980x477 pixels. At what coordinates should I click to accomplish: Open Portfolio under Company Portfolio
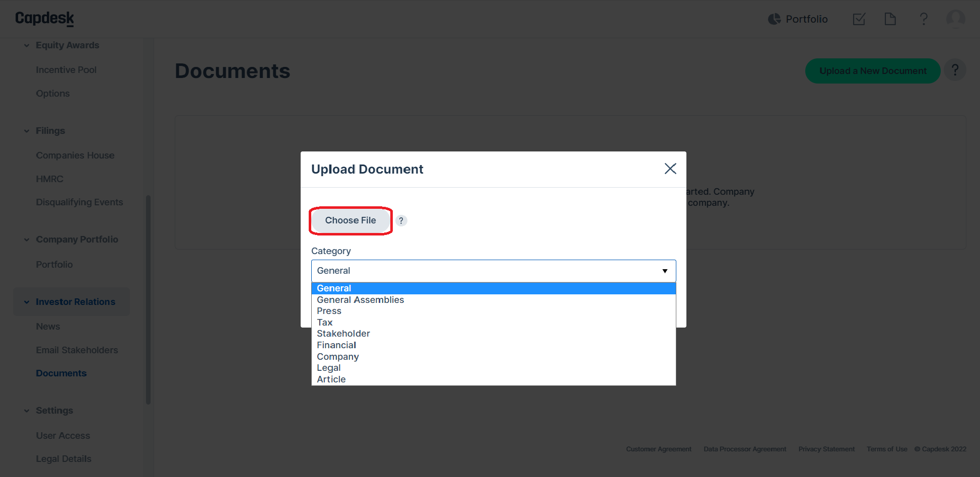pyautogui.click(x=54, y=265)
